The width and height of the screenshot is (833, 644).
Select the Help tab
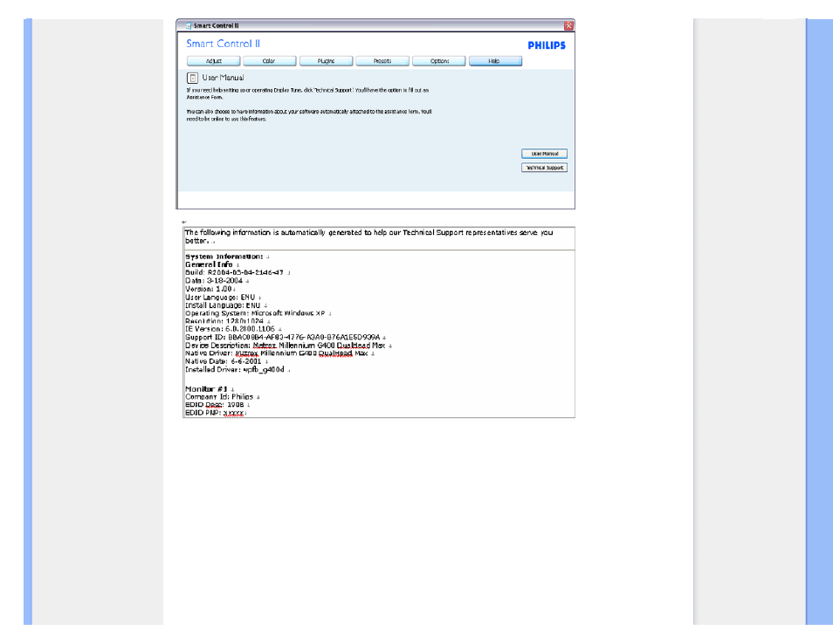pos(495,61)
